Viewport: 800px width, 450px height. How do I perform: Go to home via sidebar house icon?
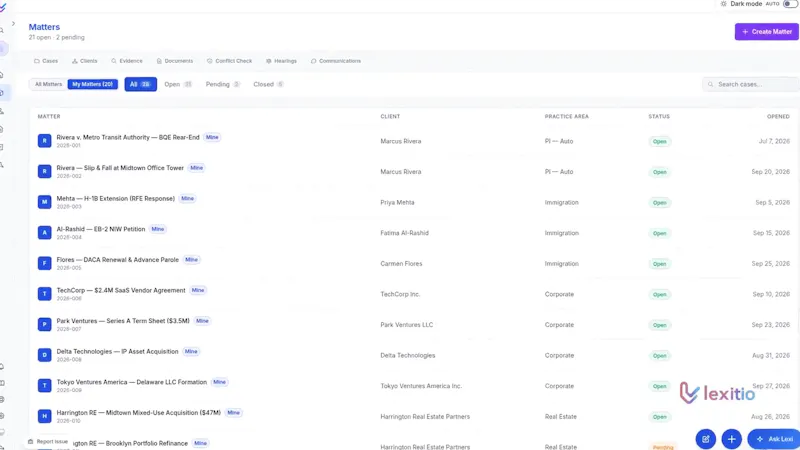(2, 75)
